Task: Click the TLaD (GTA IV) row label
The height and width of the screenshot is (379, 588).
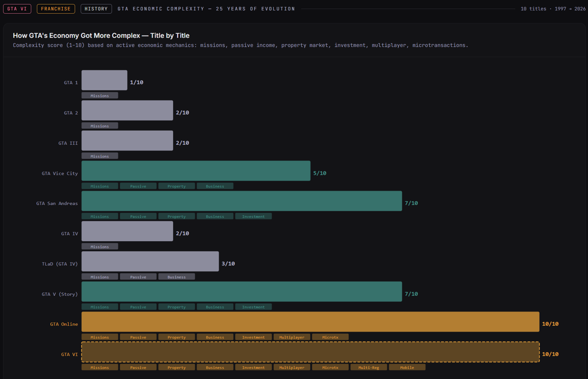Action: point(59,264)
